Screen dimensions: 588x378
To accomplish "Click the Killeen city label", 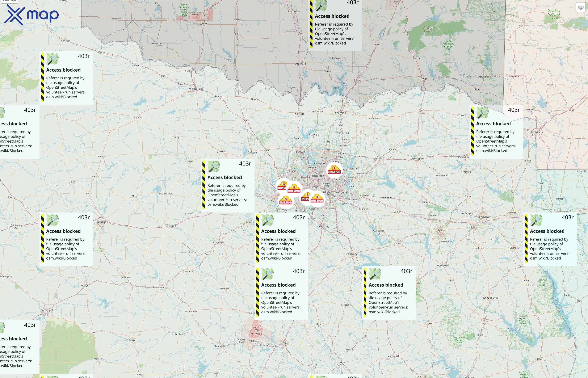I will click(x=255, y=341).
